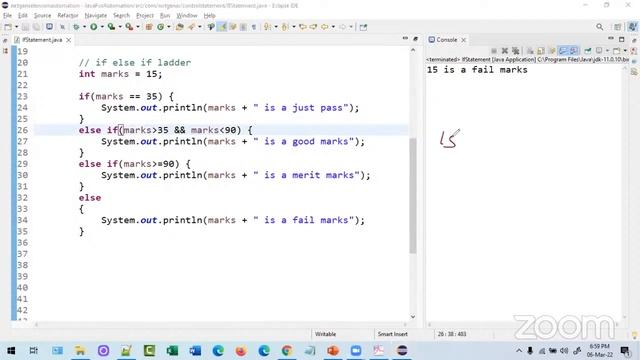The width and height of the screenshot is (640, 360).
Task: Click the Save toolbar icon
Action: (25, 27)
